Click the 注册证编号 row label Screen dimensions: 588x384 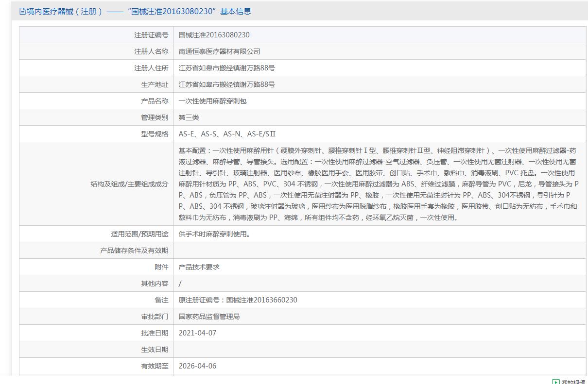(151, 35)
